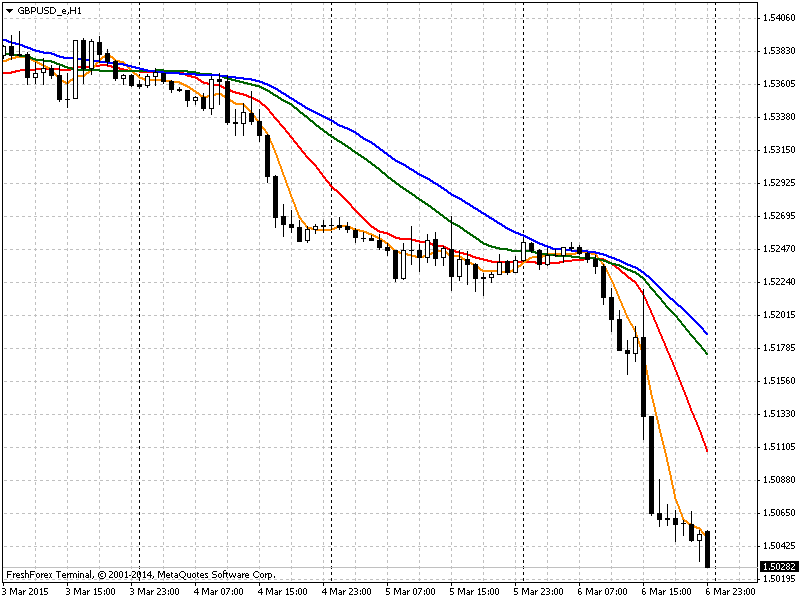Click the 4 Mar 07:00 time label

coord(218,592)
